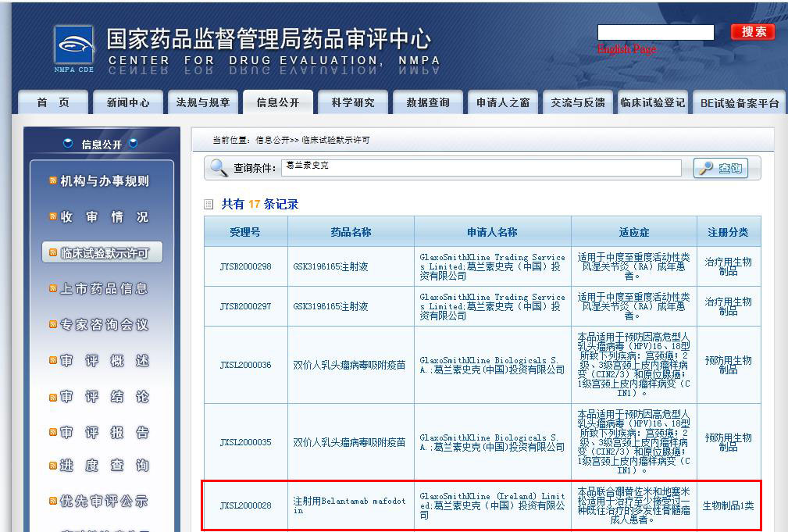
Task: Focus the 查询条件 text field
Action: [480, 168]
